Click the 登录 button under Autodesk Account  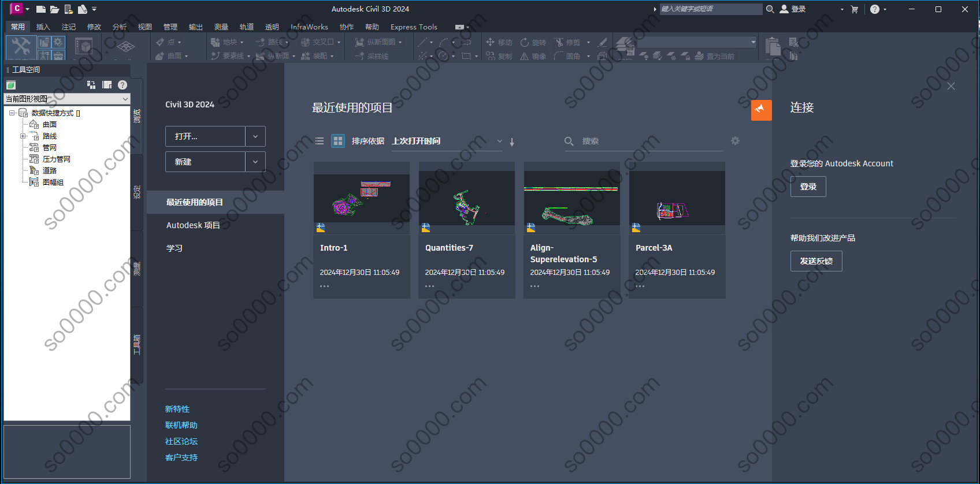(808, 187)
